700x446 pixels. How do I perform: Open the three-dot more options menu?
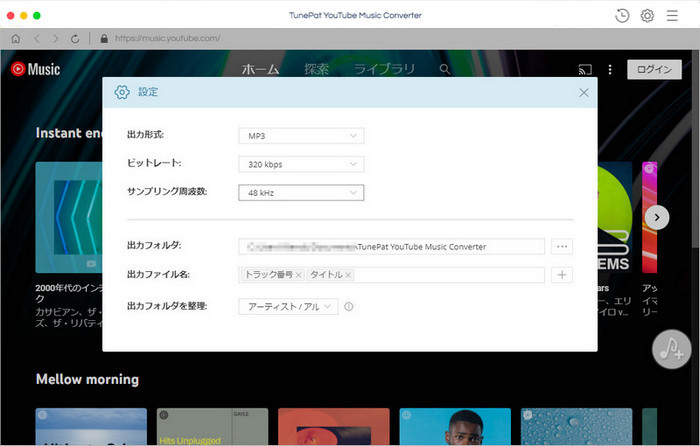tap(610, 70)
